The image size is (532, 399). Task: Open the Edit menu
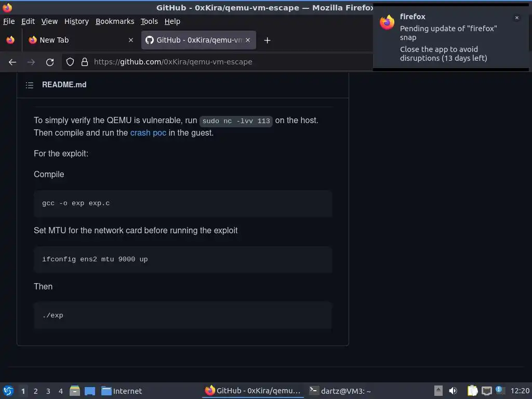[28, 21]
